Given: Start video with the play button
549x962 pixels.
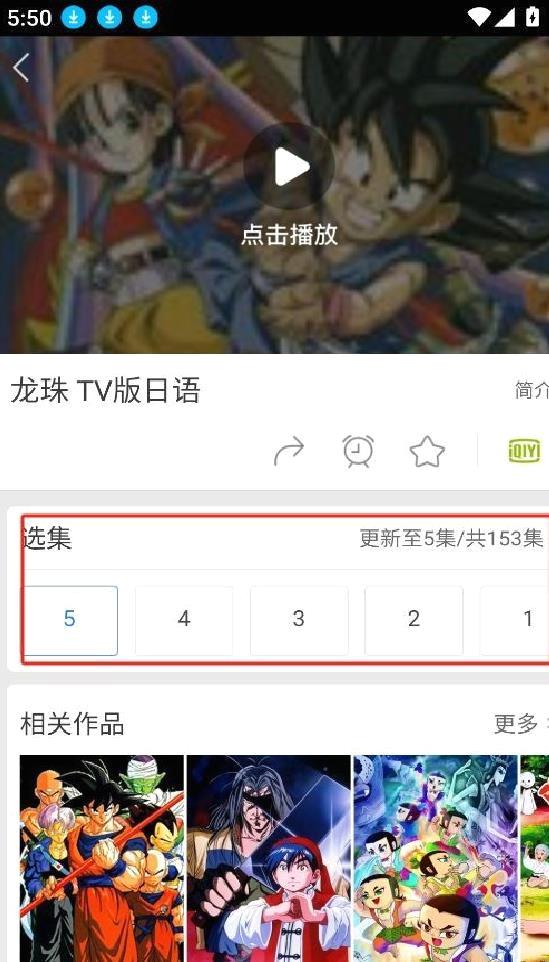Looking at the screenshot, I should [x=289, y=166].
